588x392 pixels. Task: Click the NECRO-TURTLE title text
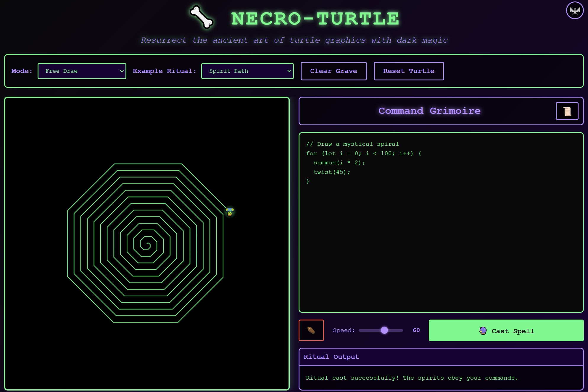[315, 19]
